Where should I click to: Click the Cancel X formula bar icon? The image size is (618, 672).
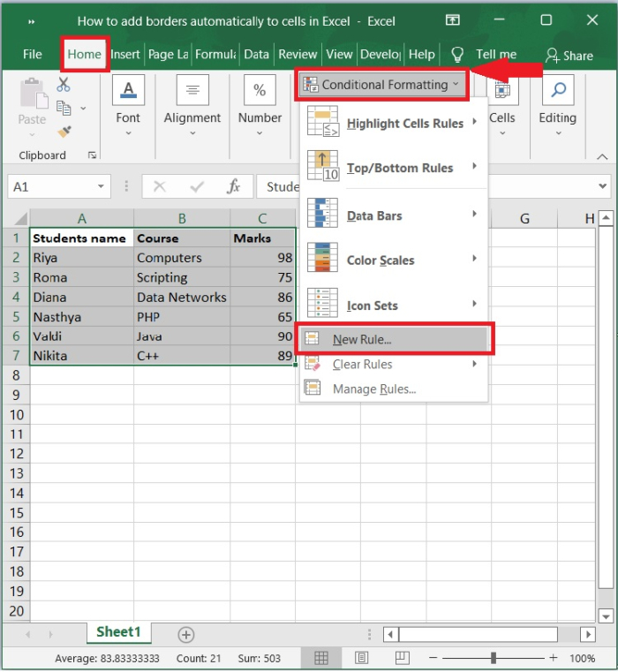pos(160,186)
